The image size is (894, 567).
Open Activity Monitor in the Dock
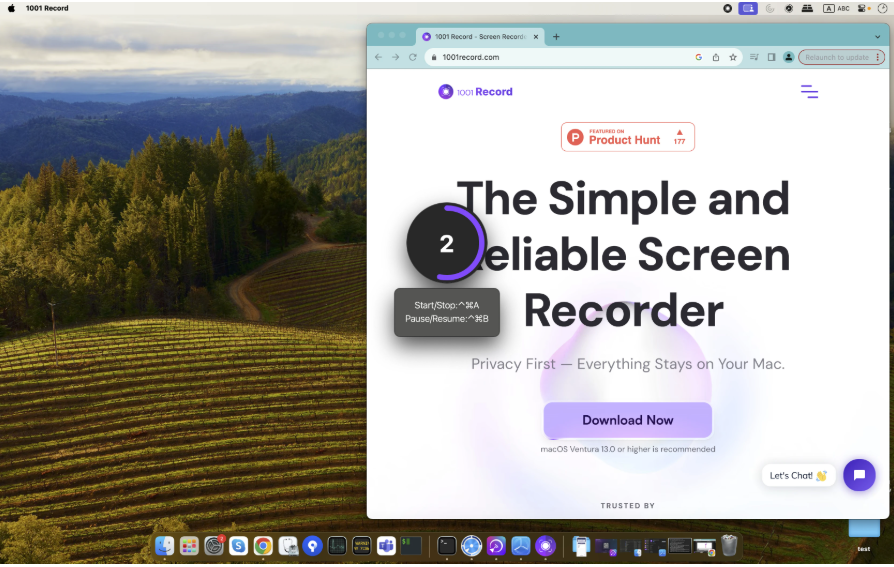pyautogui.click(x=337, y=546)
